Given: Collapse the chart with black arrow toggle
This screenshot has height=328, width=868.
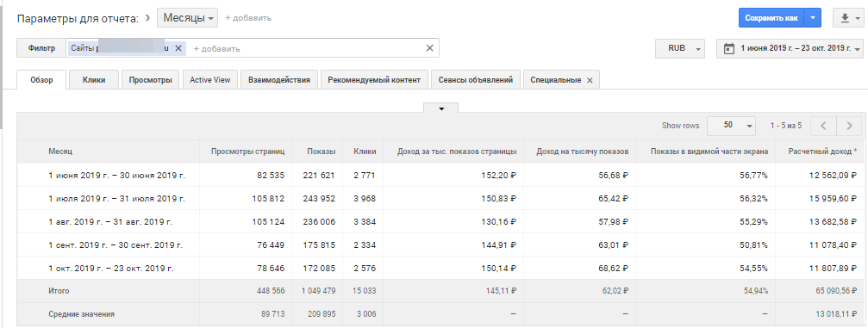Looking at the screenshot, I should pos(441,108).
